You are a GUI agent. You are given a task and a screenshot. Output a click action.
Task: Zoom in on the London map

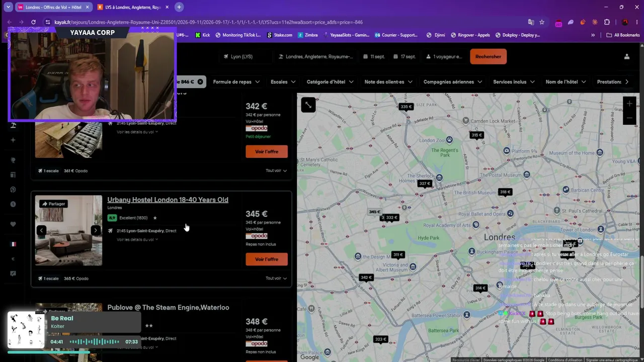(x=629, y=104)
